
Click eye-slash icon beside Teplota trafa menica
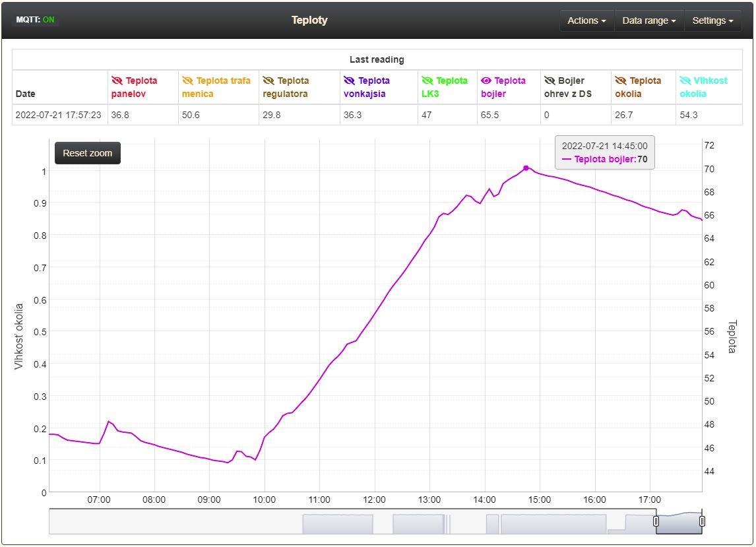tap(187, 80)
